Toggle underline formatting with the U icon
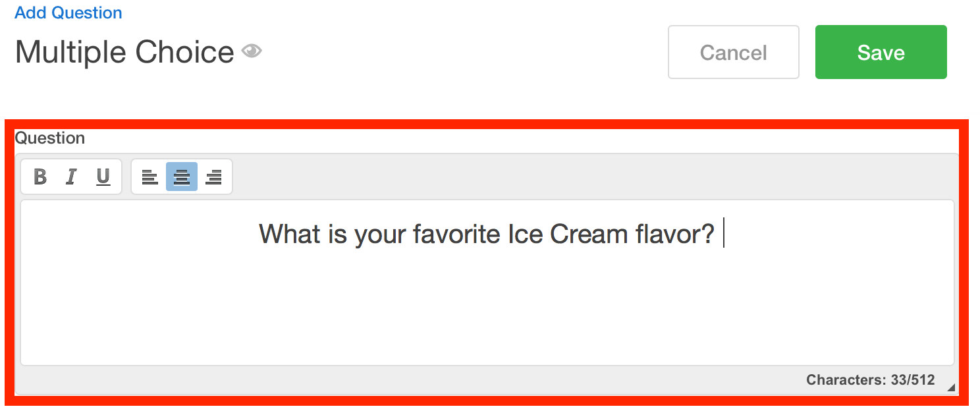 coord(103,177)
